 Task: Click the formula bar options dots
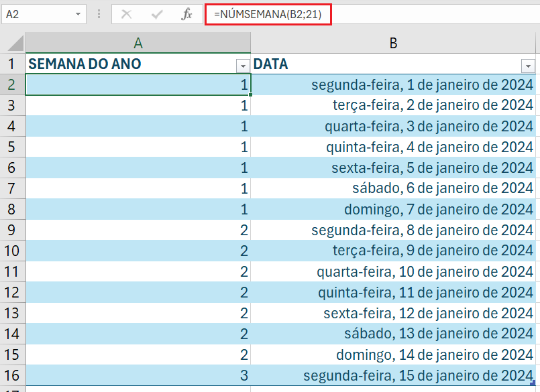(99, 14)
